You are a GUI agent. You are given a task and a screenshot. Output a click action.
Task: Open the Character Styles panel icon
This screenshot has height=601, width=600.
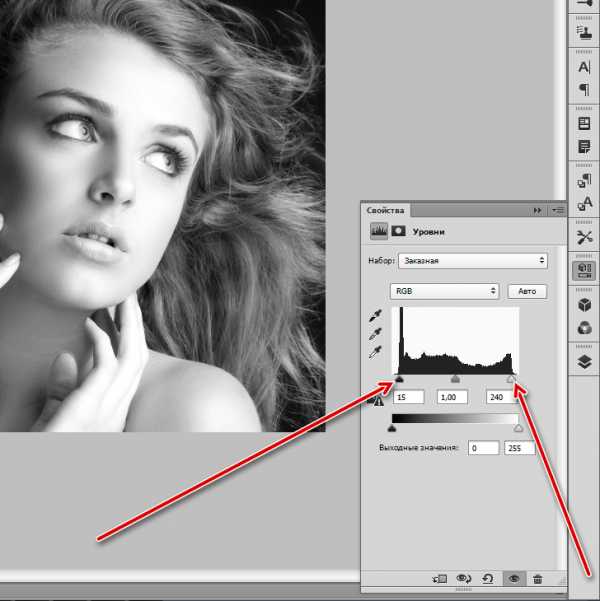(x=584, y=203)
